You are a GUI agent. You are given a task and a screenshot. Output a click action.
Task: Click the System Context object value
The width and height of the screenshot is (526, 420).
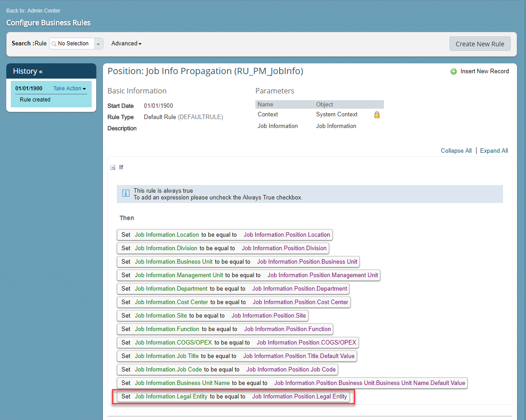point(336,114)
